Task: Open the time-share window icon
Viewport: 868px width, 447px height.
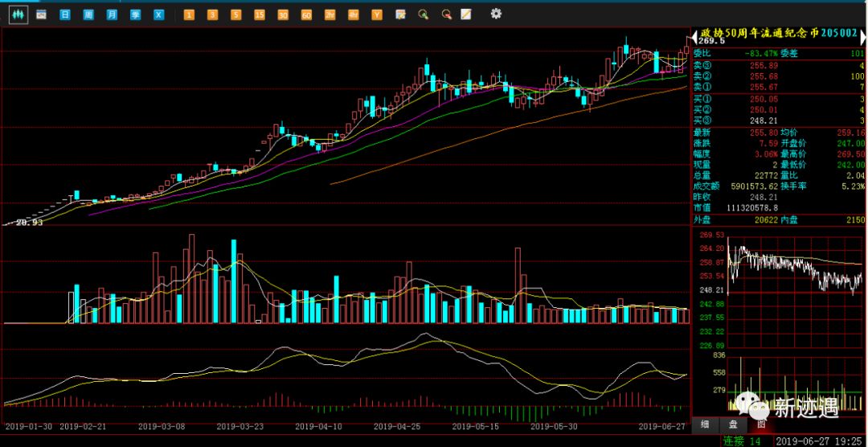Action: pyautogui.click(x=41, y=15)
